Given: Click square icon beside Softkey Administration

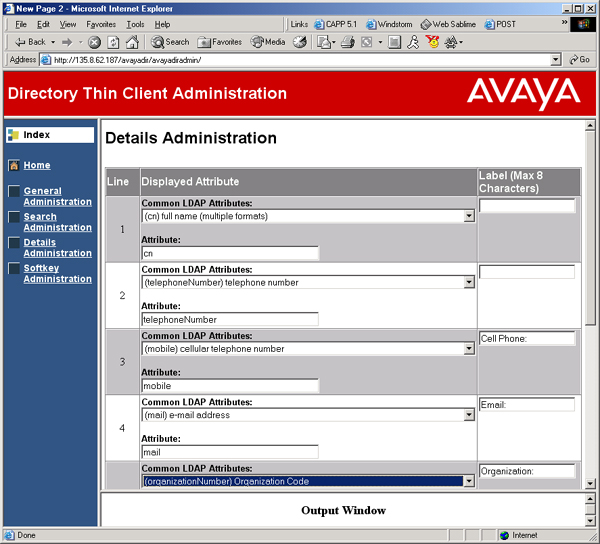Looking at the screenshot, I should click(x=14, y=268).
